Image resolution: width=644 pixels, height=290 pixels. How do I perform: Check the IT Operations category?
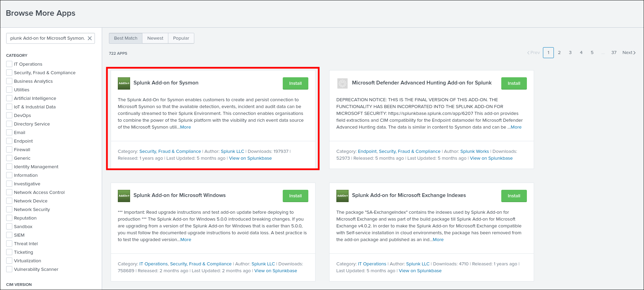point(9,64)
